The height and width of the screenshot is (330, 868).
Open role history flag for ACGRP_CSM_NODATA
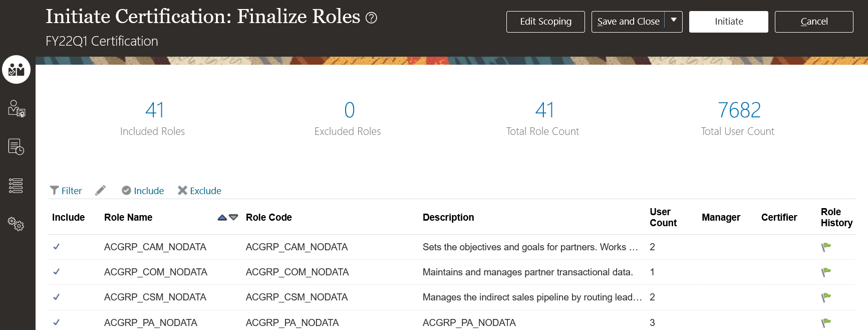[x=826, y=297]
